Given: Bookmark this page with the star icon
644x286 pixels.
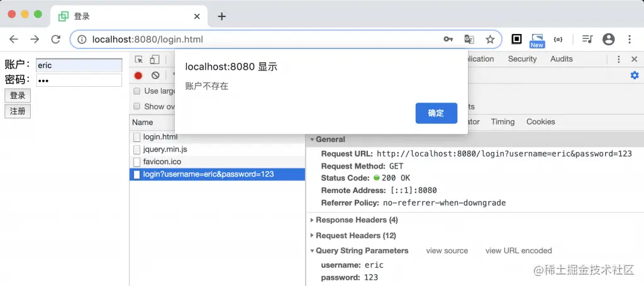Looking at the screenshot, I should pyautogui.click(x=490, y=40).
